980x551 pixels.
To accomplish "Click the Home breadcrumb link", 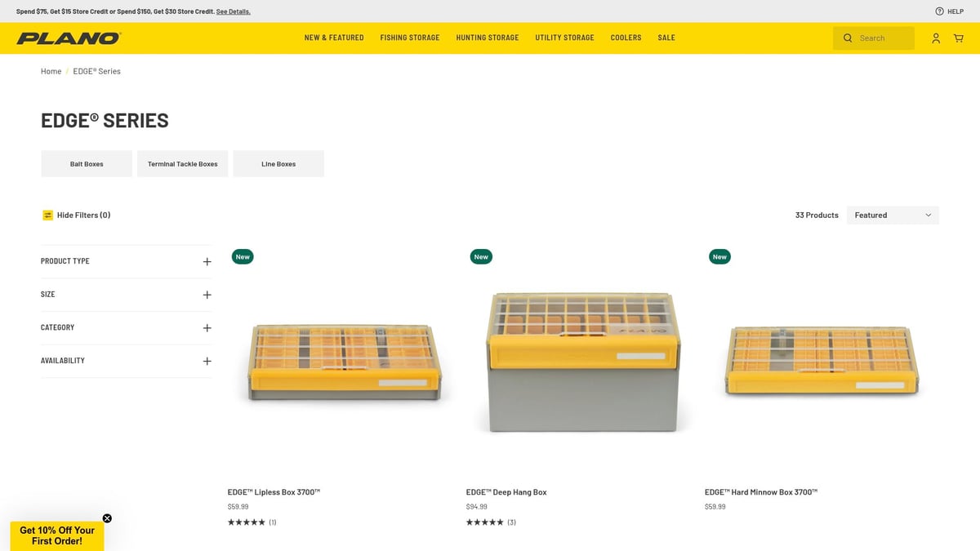I will [x=51, y=71].
